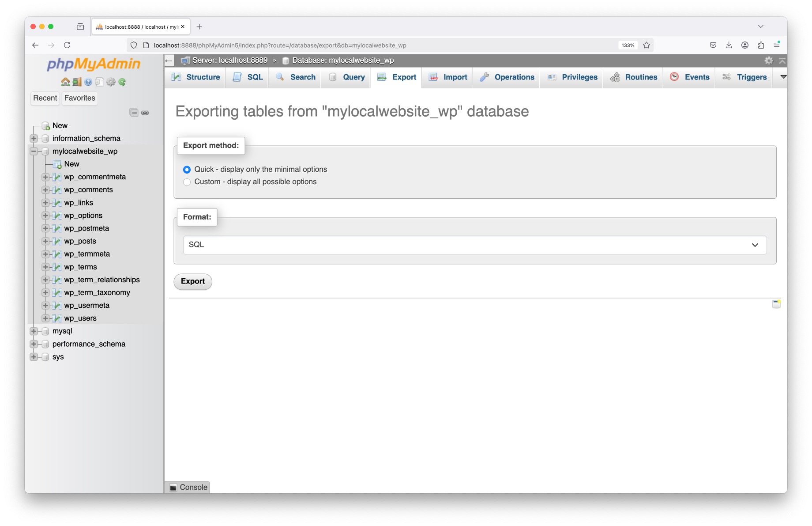The image size is (812, 526).
Task: Open the Import tab
Action: pos(447,77)
